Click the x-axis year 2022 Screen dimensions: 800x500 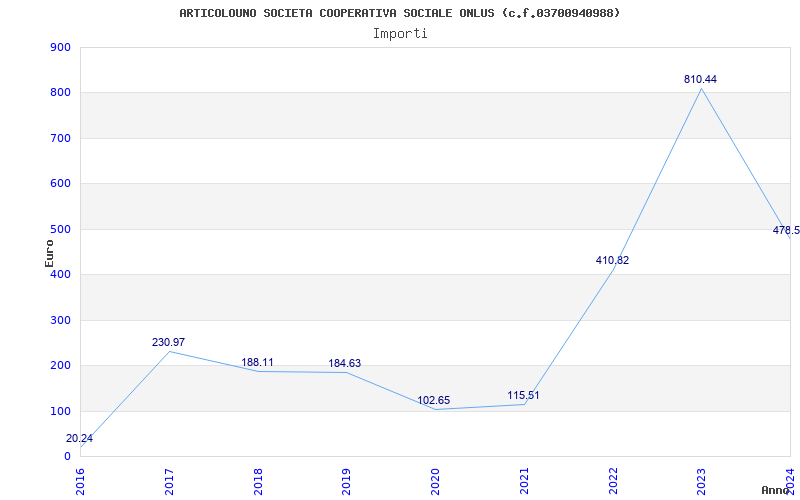613,482
